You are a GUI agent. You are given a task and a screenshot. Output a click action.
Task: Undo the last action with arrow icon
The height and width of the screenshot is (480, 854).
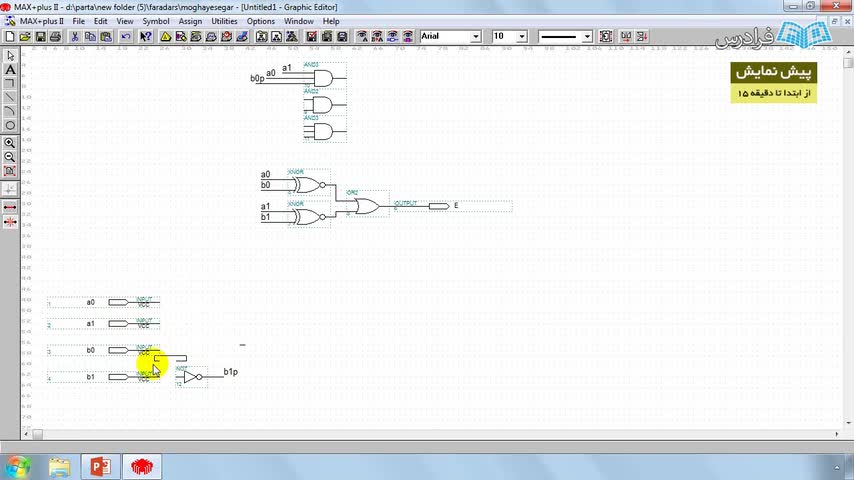126,37
